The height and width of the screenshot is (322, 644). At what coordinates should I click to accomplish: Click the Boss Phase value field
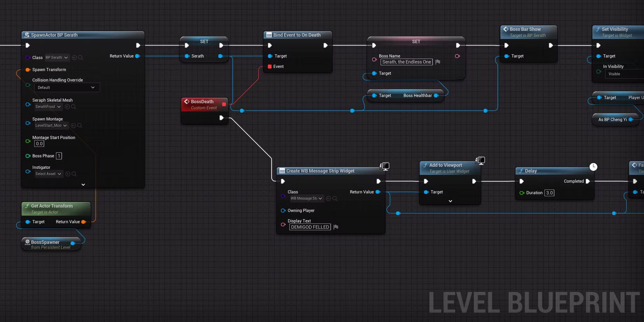59,156
